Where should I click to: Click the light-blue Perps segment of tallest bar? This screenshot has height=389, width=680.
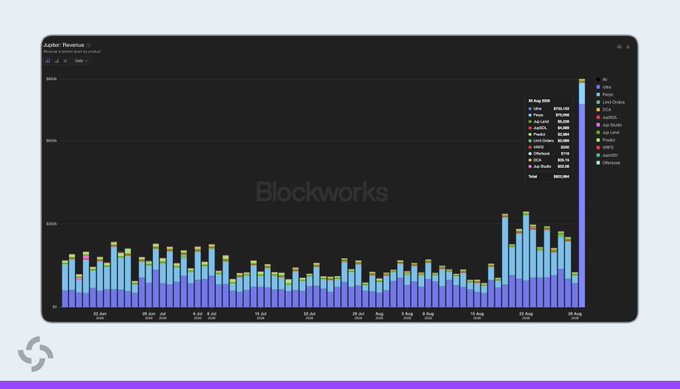pyautogui.click(x=582, y=94)
